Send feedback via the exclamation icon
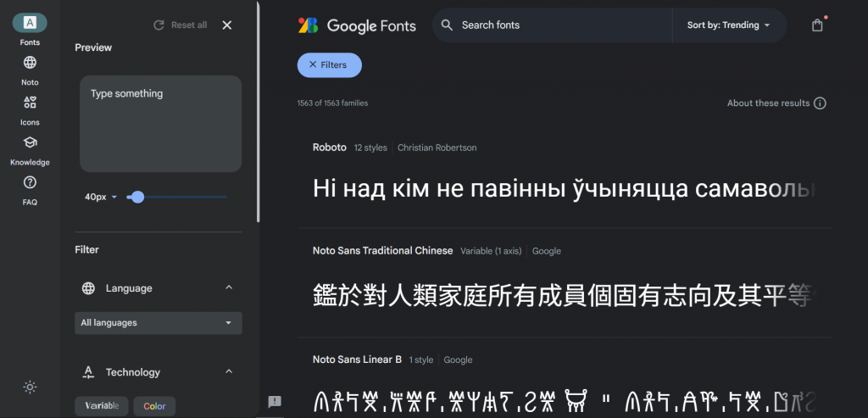 (x=275, y=402)
